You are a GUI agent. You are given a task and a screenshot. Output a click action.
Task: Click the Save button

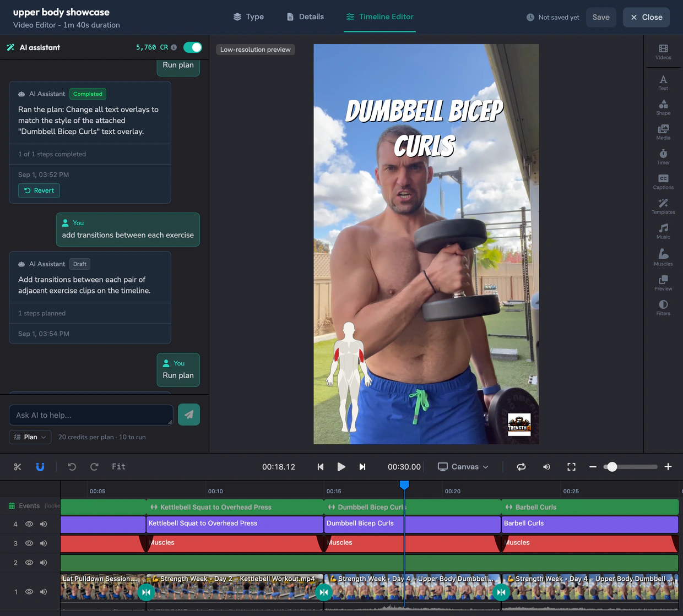601,17
